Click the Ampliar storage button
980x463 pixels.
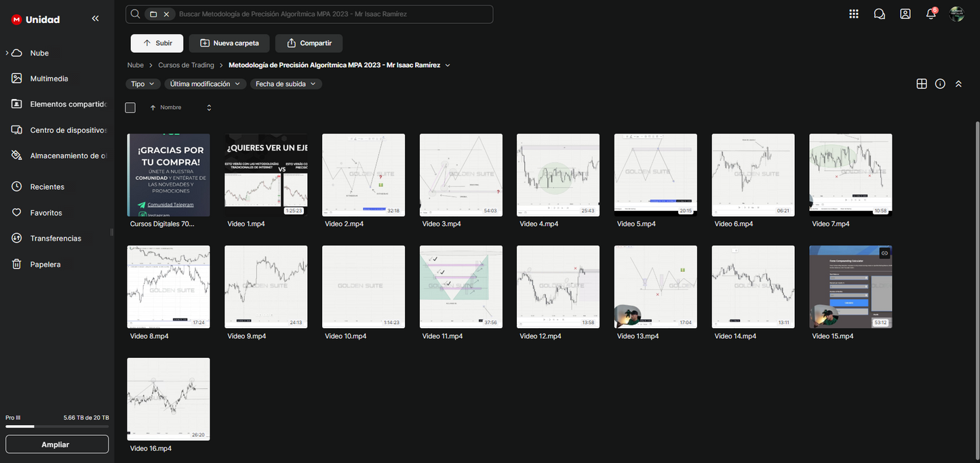tap(57, 445)
